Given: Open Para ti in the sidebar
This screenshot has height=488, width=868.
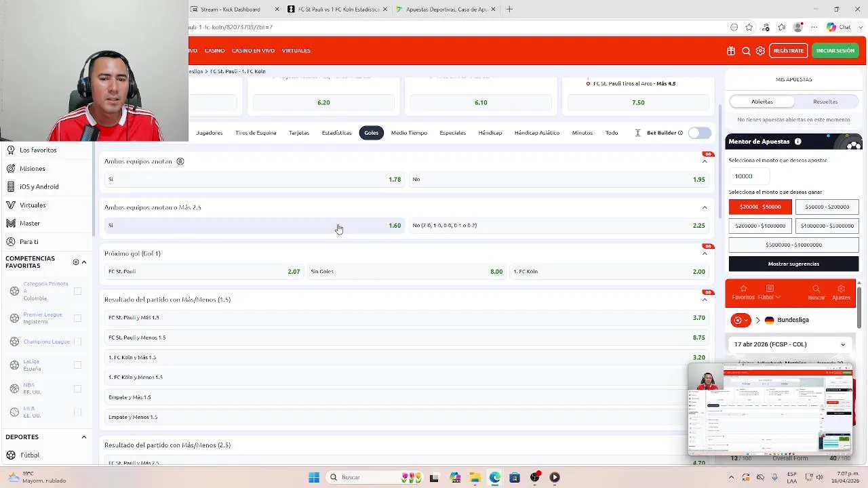Looking at the screenshot, I should (46, 241).
